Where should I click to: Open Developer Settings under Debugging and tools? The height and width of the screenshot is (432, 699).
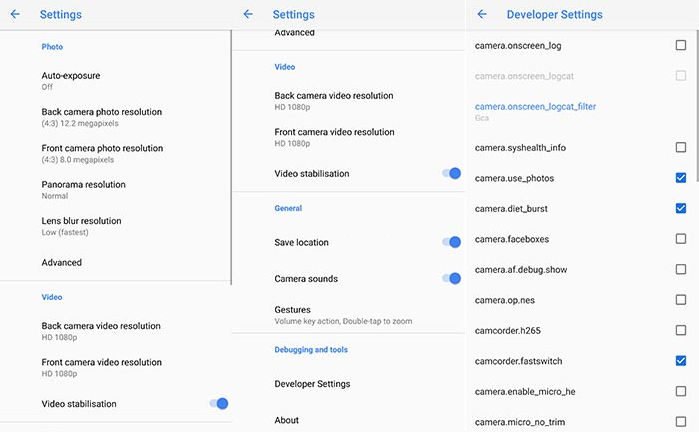point(312,384)
